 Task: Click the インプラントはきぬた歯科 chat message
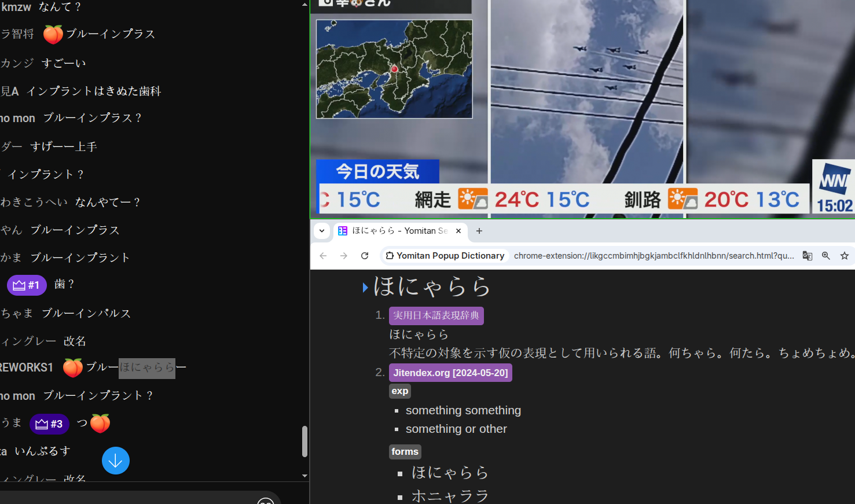click(x=94, y=91)
